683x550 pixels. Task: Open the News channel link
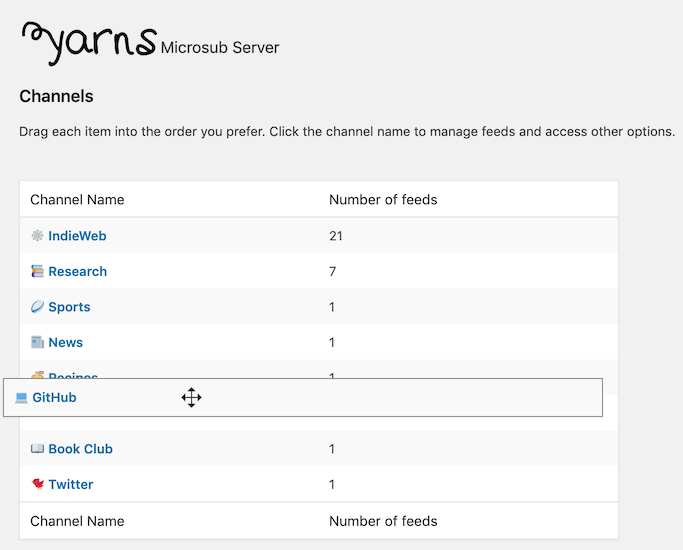pos(65,342)
